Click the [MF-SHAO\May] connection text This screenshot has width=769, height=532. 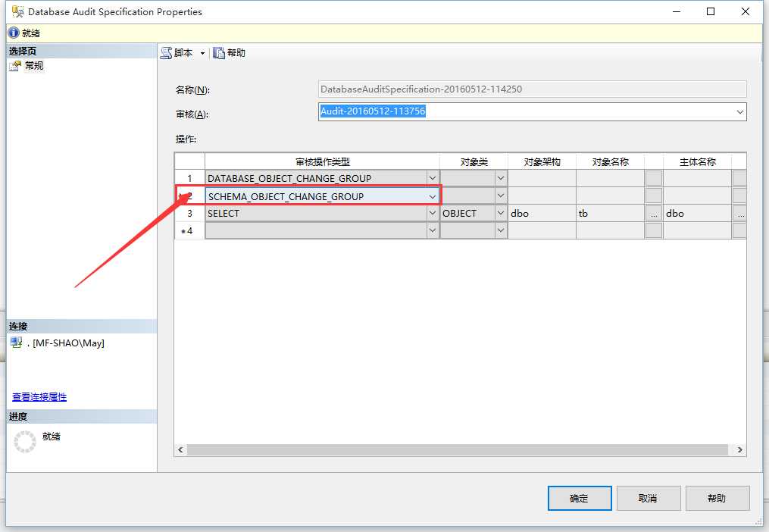click(x=68, y=343)
